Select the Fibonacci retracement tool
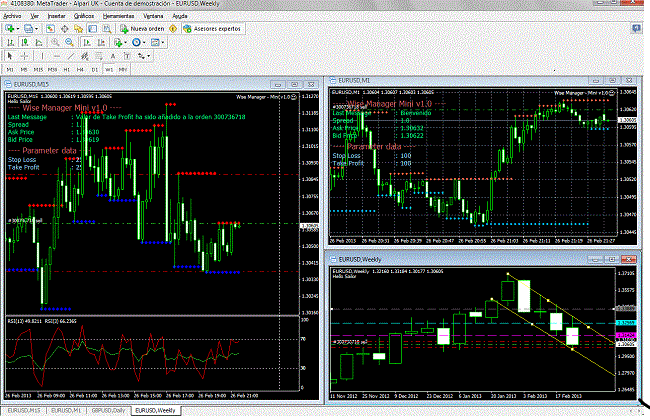 (99, 56)
